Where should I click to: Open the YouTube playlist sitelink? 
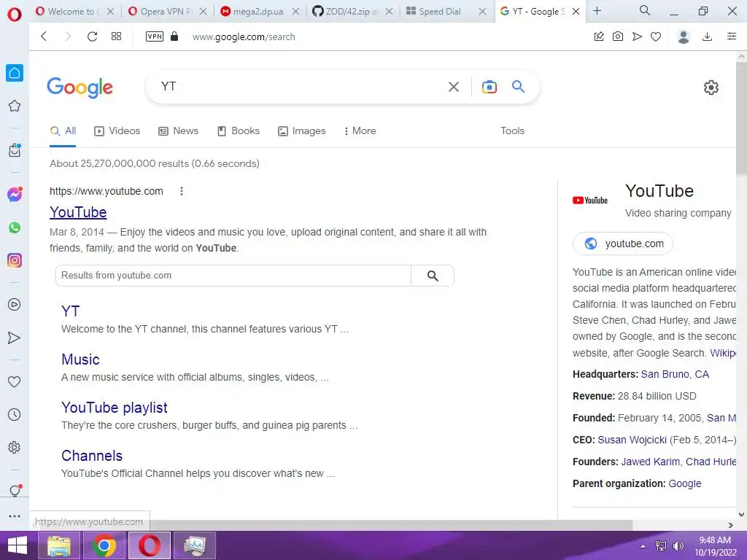click(x=115, y=408)
